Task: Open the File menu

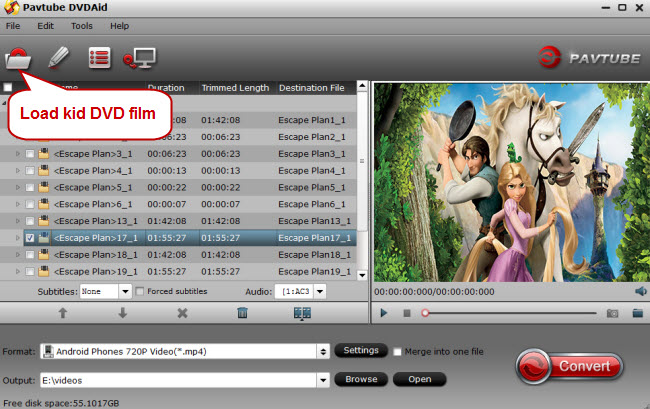Action: (13, 26)
